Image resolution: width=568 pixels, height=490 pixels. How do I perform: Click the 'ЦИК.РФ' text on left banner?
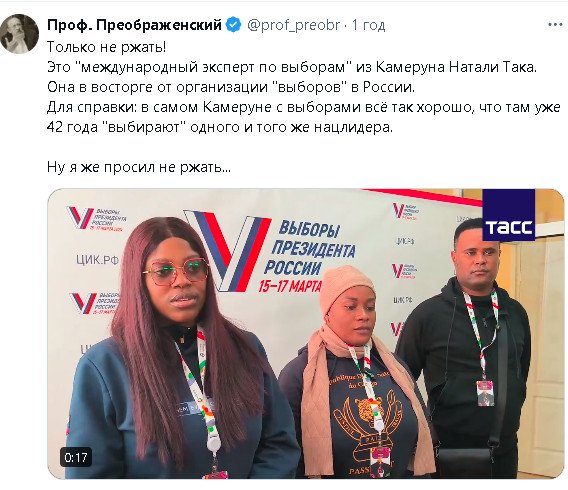pos(97,260)
